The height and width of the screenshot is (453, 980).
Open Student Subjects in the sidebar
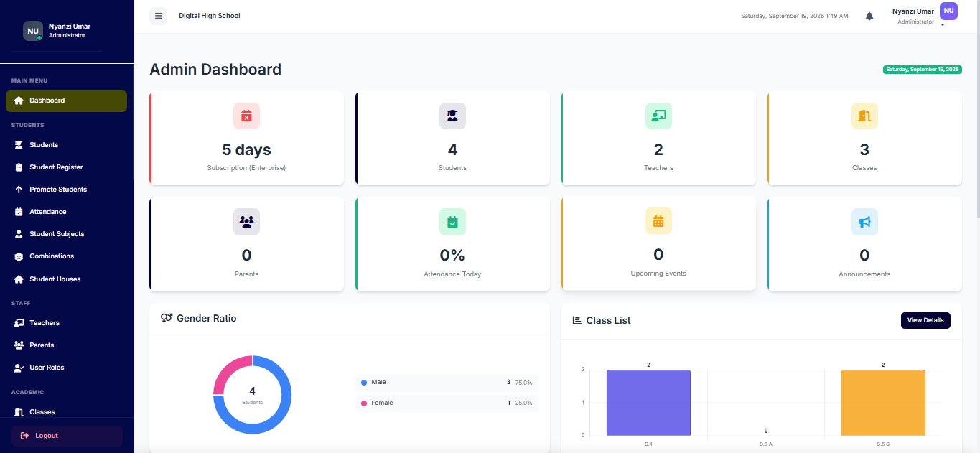(x=66, y=234)
